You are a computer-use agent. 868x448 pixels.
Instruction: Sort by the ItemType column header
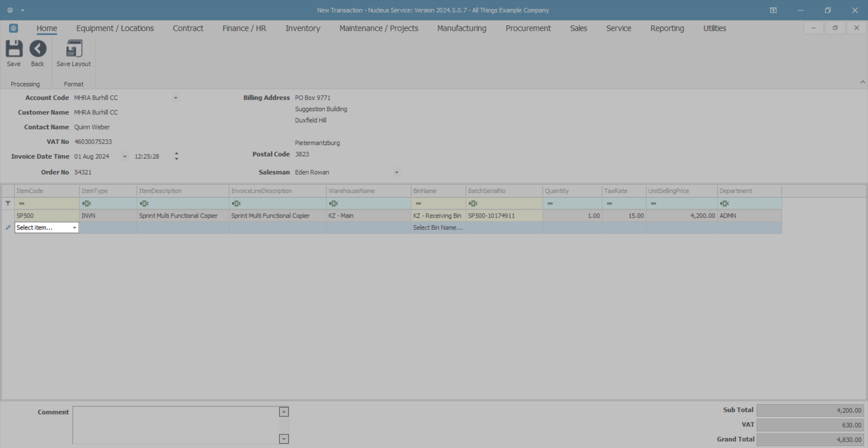[108, 191]
